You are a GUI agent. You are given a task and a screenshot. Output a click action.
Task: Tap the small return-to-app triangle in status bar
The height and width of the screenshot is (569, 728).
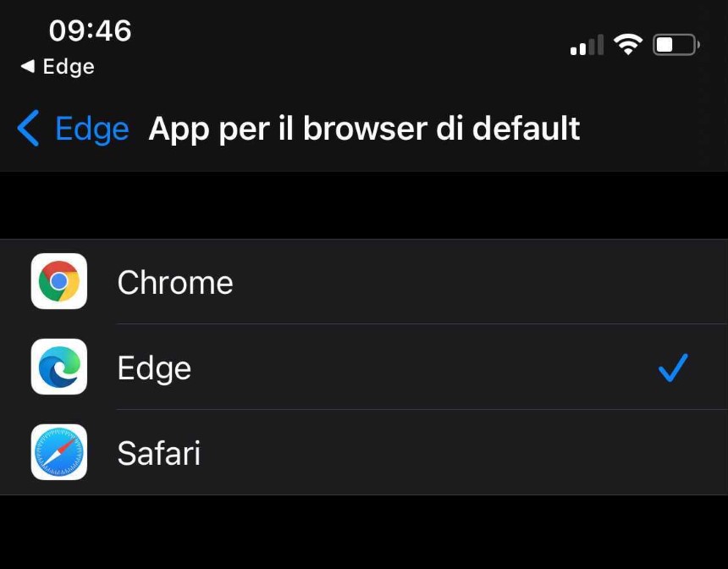pyautogui.click(x=28, y=66)
